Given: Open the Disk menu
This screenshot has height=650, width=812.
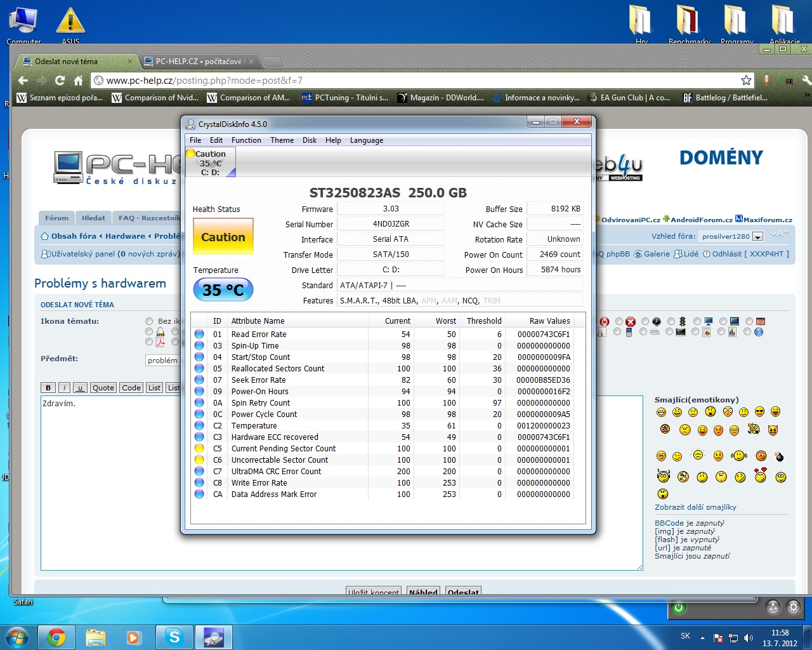Looking at the screenshot, I should [310, 140].
